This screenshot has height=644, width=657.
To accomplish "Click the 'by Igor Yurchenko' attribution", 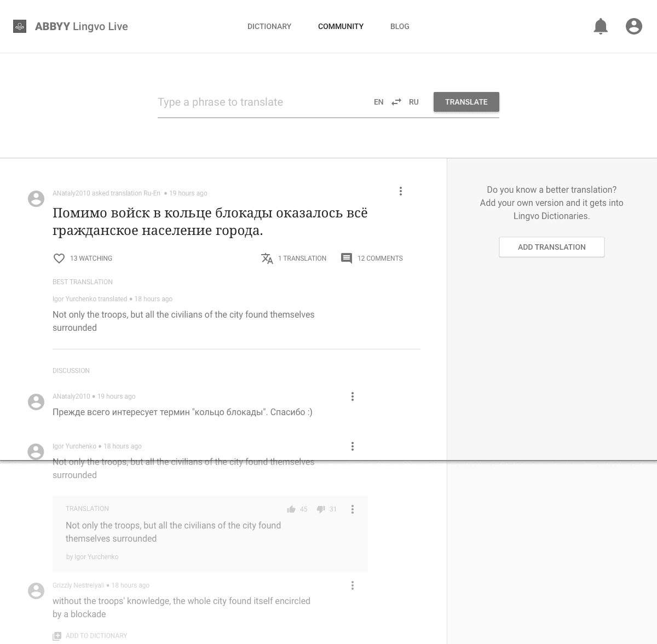I will pyautogui.click(x=92, y=557).
